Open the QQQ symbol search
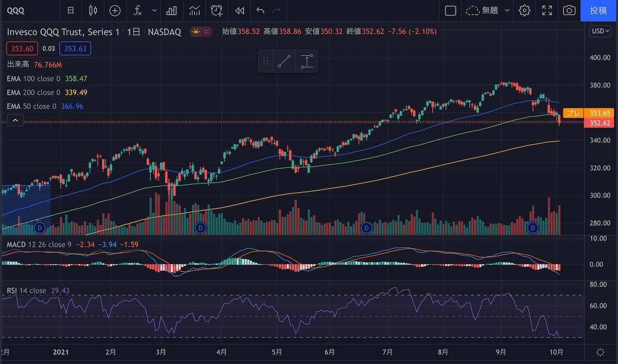618x364 pixels. tap(15, 10)
